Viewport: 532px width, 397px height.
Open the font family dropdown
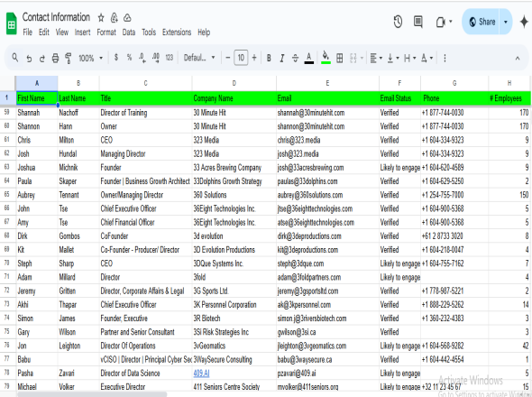click(x=199, y=58)
